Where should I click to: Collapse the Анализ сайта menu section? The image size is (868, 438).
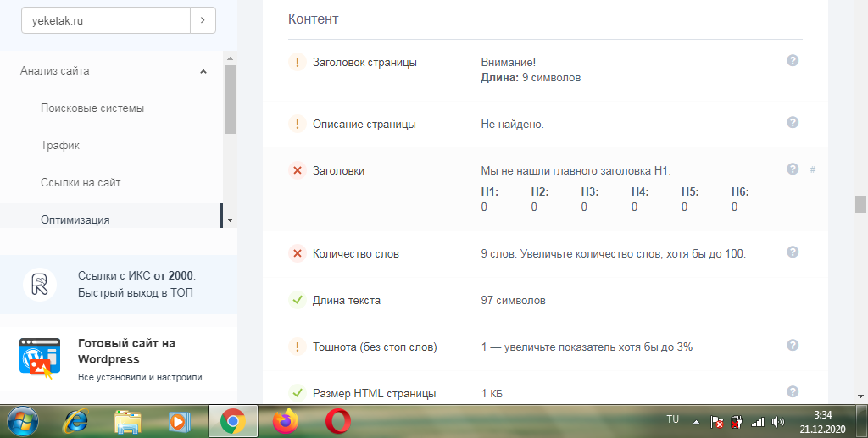(203, 71)
